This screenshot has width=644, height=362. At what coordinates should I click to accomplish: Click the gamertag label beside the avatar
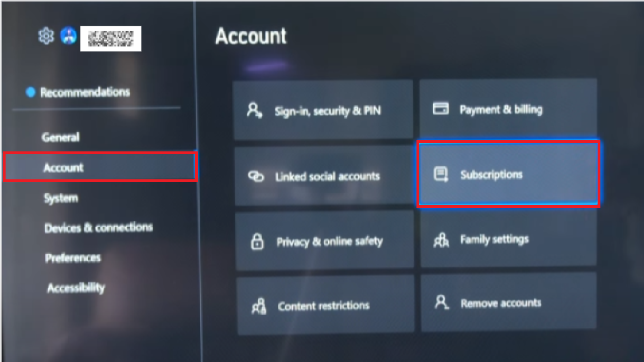click(x=111, y=39)
